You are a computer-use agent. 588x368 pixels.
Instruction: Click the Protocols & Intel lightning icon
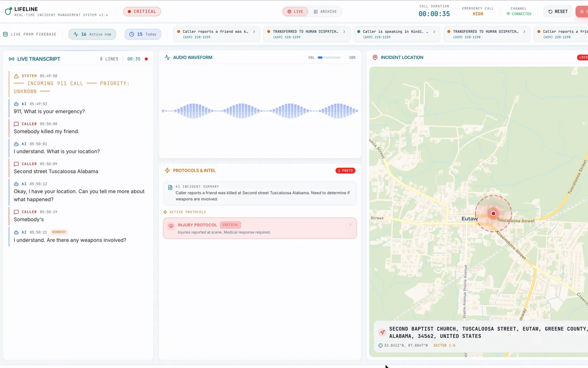point(167,170)
